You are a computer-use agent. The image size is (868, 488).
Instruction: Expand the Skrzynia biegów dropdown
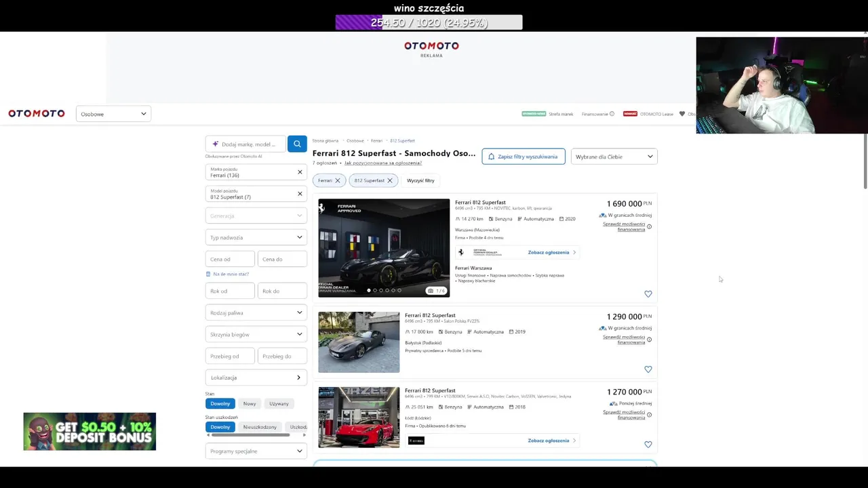click(x=256, y=334)
